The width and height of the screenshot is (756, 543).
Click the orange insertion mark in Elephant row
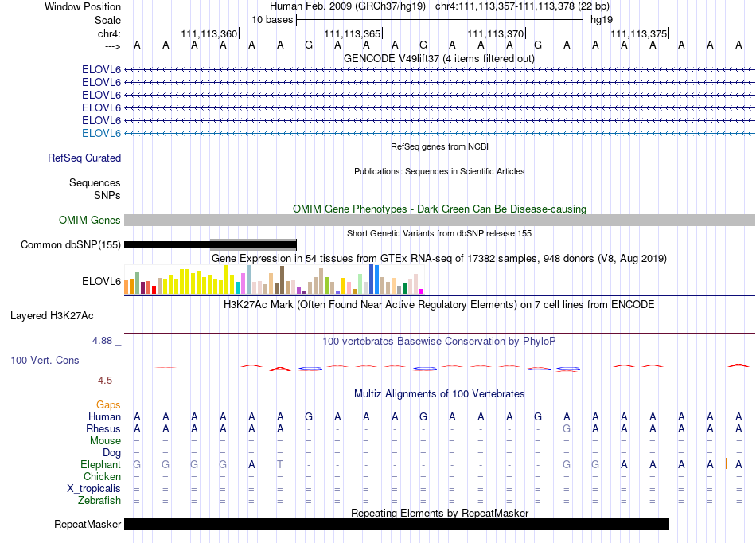tap(726, 464)
